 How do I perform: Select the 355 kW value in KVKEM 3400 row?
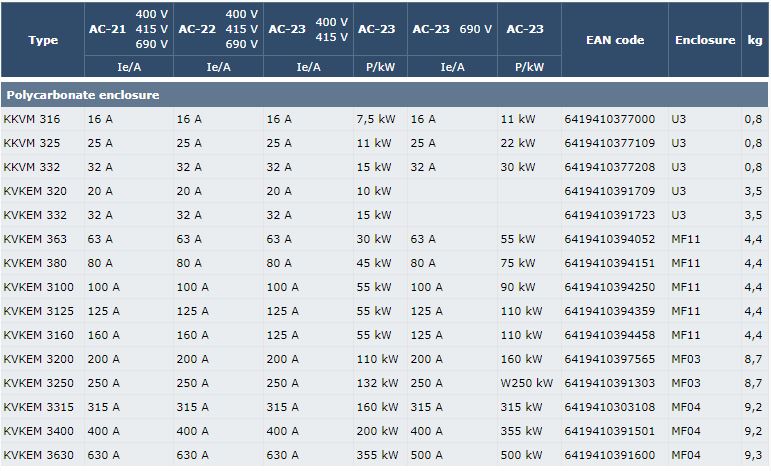(x=521, y=431)
